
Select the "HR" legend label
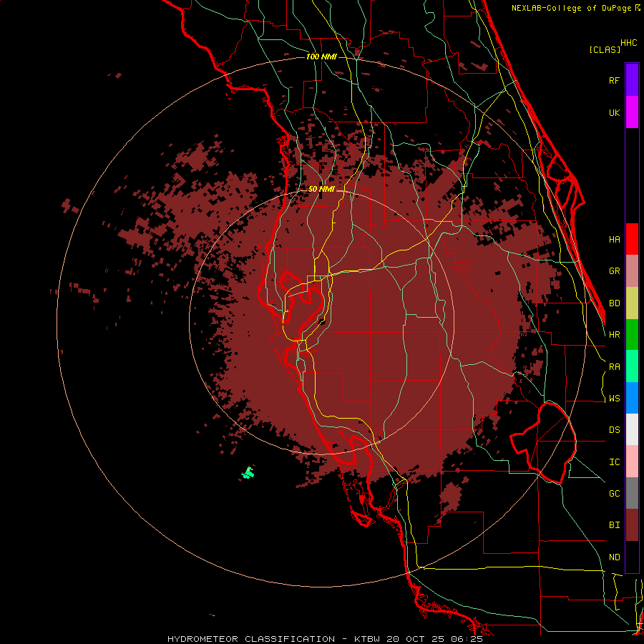[615, 335]
